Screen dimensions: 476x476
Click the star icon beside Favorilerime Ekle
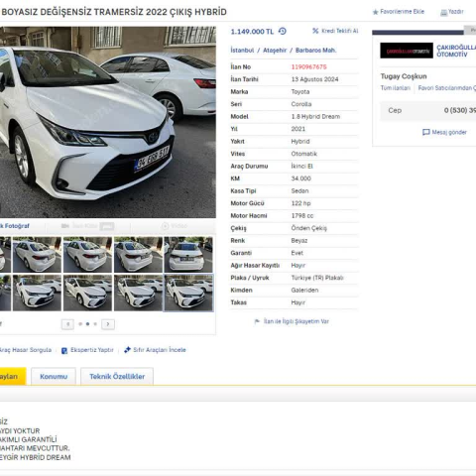pos(375,12)
